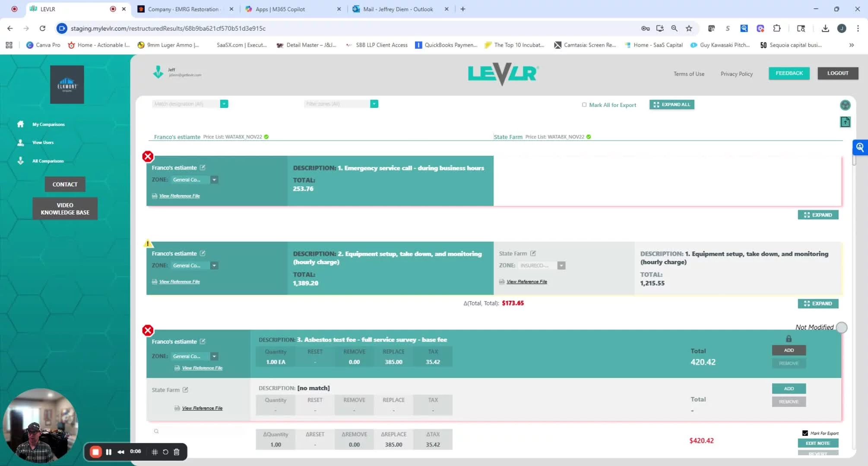Toggle the Not Modified switch
868x466 pixels.
841,327
